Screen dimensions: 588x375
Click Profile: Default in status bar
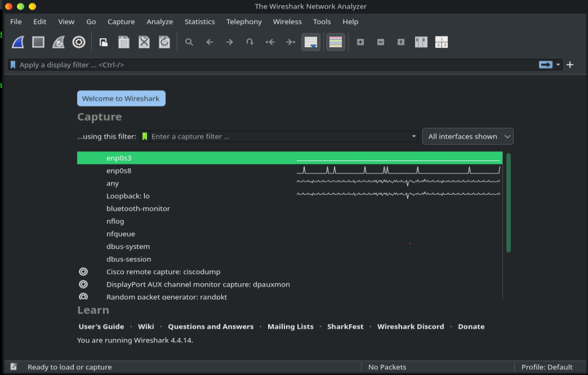click(x=547, y=367)
